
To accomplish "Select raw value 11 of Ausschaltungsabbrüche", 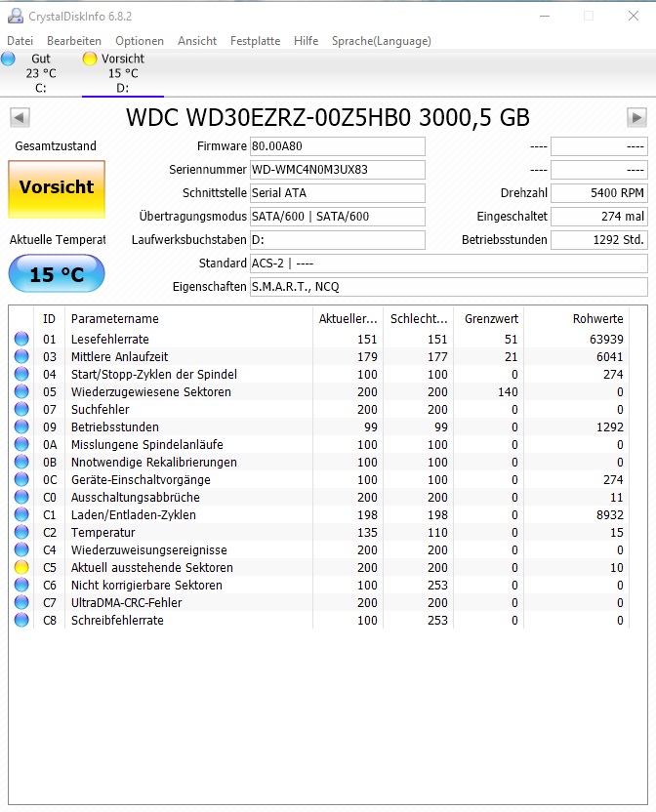I will 617,498.
